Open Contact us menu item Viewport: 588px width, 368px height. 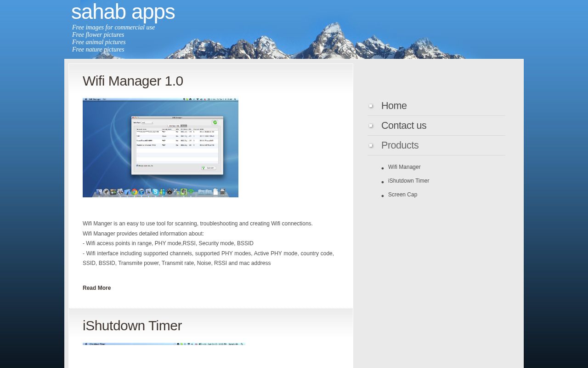click(x=404, y=126)
